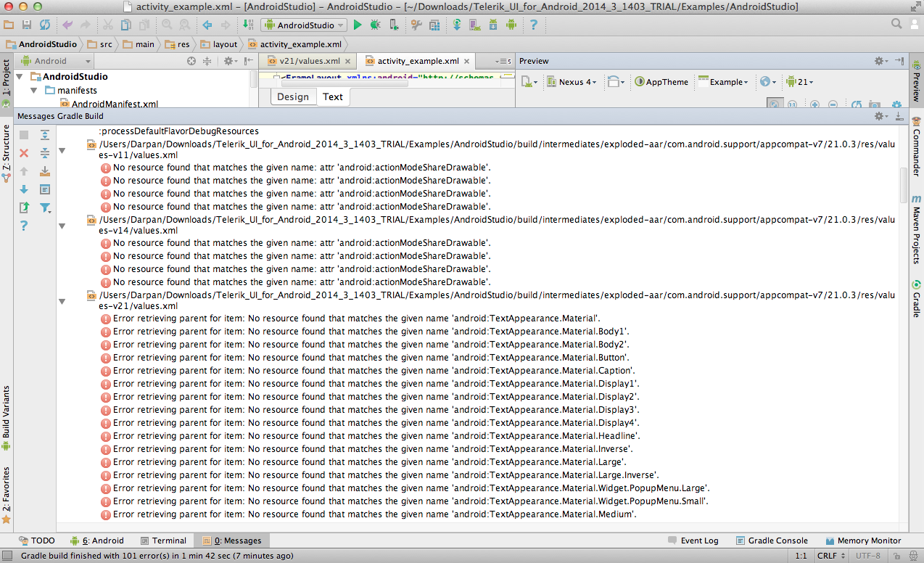Screen dimensions: 924x563
Task: Open the Android SDK Manager icon
Action: (492, 25)
